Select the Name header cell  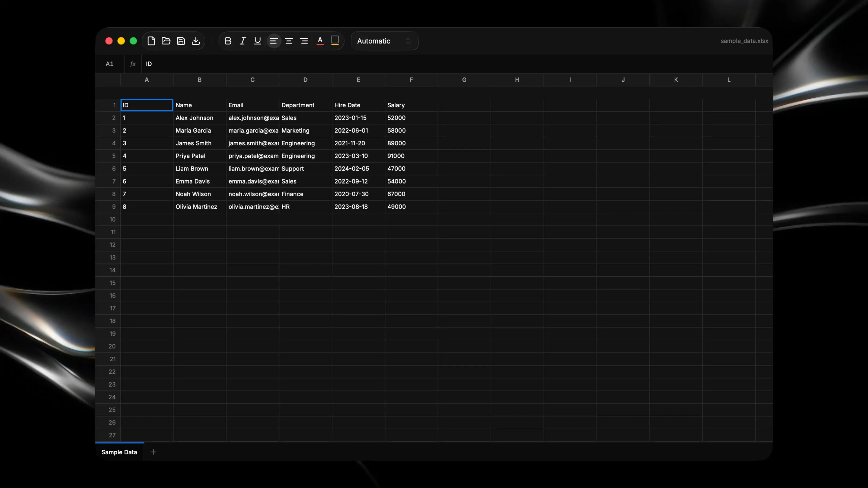(199, 105)
